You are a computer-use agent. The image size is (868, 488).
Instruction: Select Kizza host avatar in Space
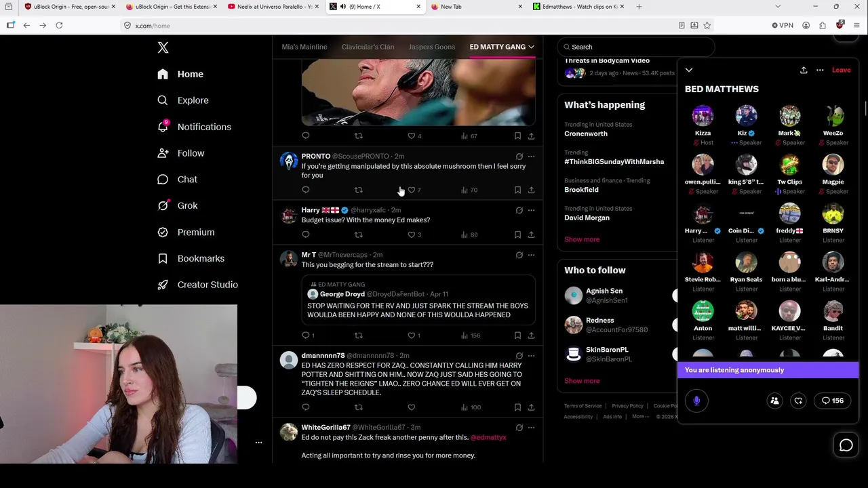pyautogui.click(x=703, y=116)
